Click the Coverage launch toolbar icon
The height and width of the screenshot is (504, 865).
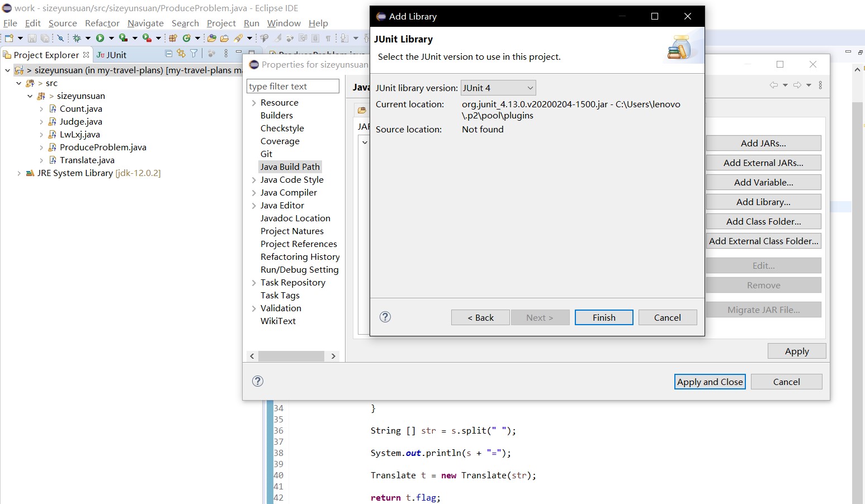pyautogui.click(x=123, y=38)
